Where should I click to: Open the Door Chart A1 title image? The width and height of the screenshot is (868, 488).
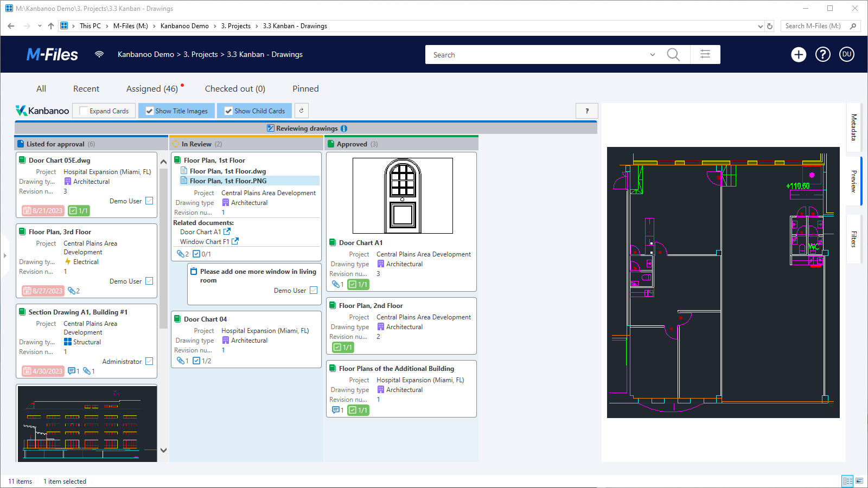pyautogui.click(x=403, y=196)
